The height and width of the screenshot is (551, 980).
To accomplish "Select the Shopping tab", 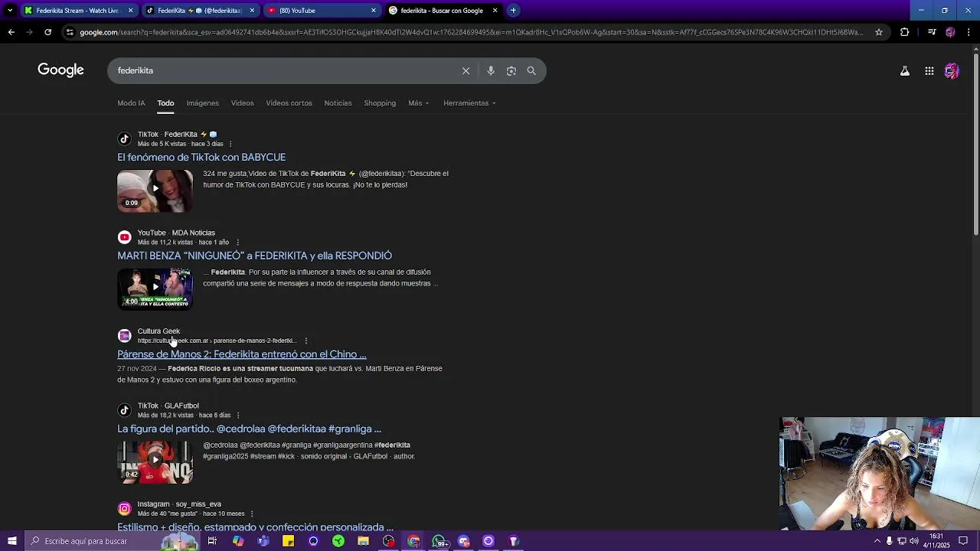I will pos(380,103).
